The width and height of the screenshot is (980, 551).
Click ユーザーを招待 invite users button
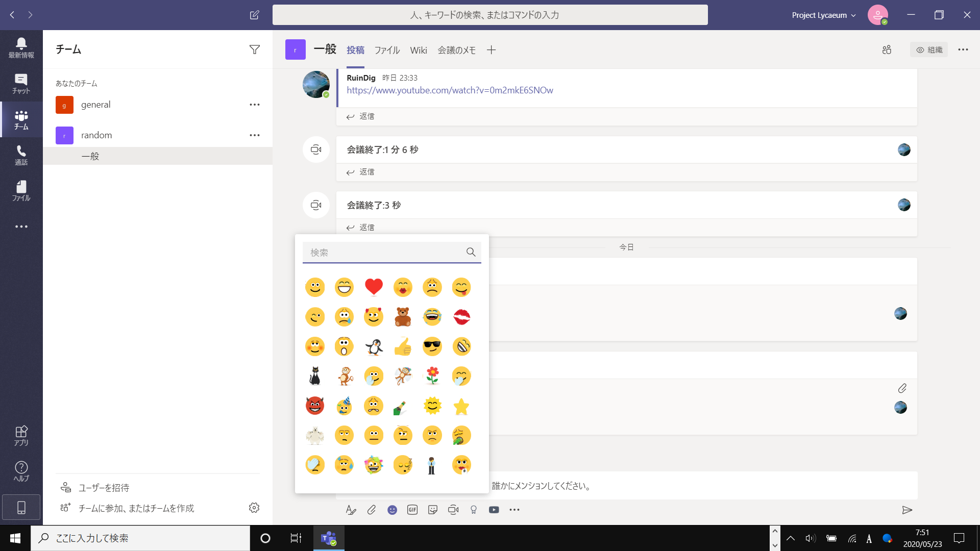coord(104,488)
